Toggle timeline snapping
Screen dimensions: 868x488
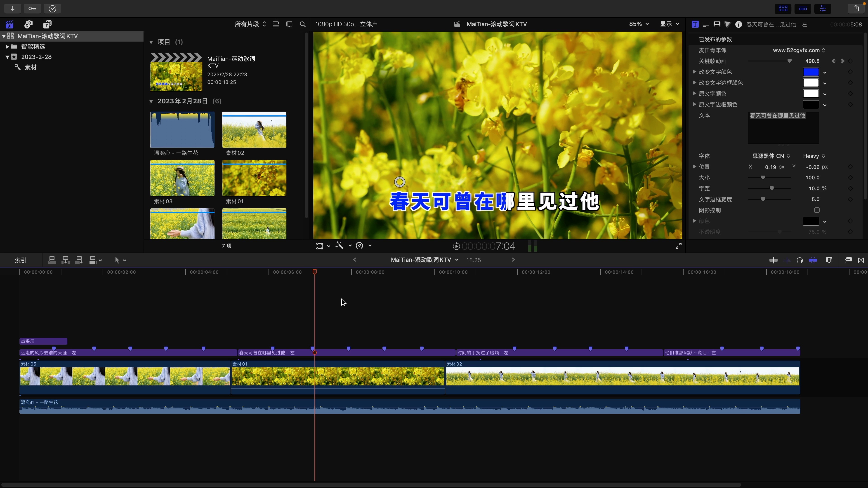tap(813, 260)
